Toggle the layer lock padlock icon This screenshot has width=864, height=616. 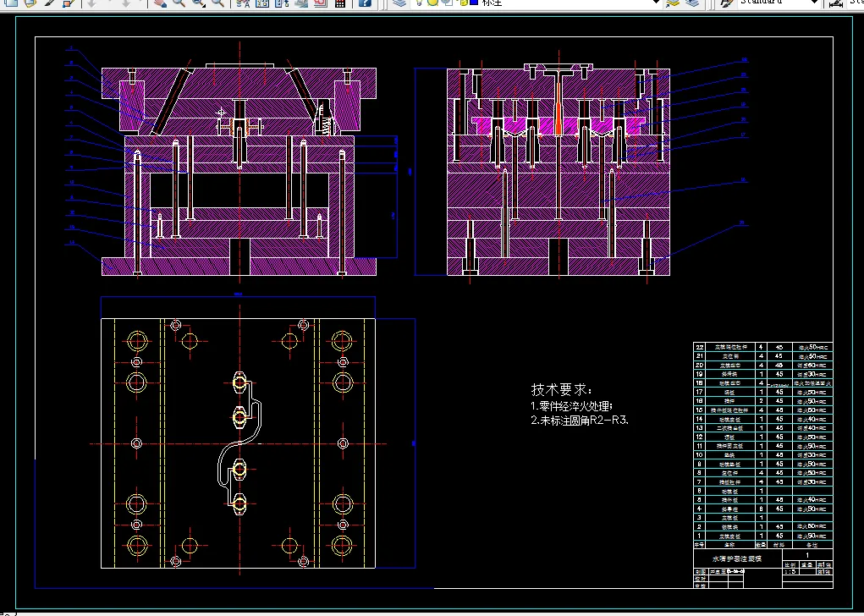[463, 3]
